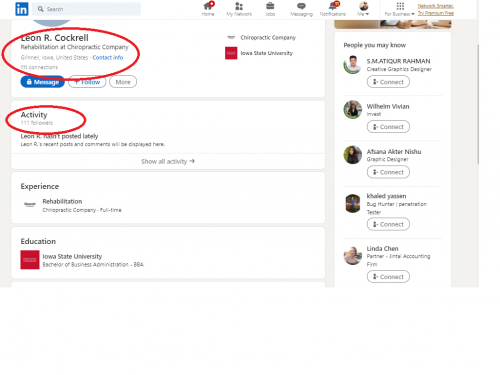This screenshot has height=375, width=500.
Task: Click the Try Premium Free link
Action: click(x=436, y=13)
